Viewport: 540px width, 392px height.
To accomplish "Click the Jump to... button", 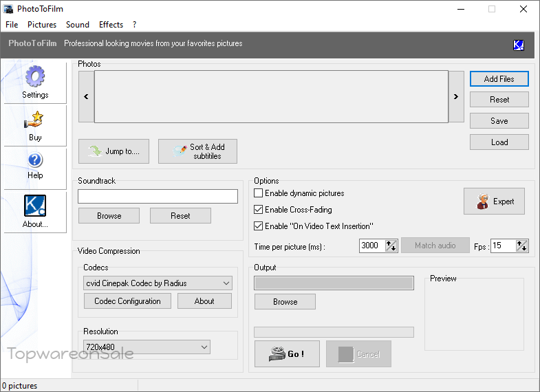I will tap(114, 151).
